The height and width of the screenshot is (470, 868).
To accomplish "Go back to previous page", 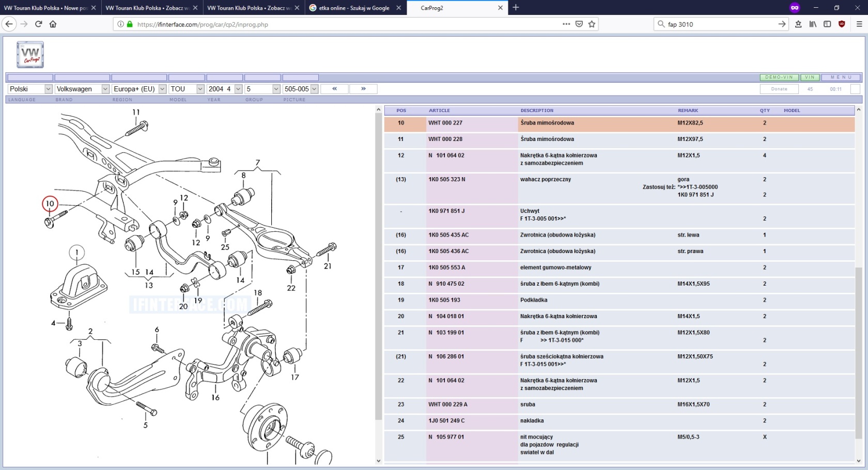I will pos(9,24).
